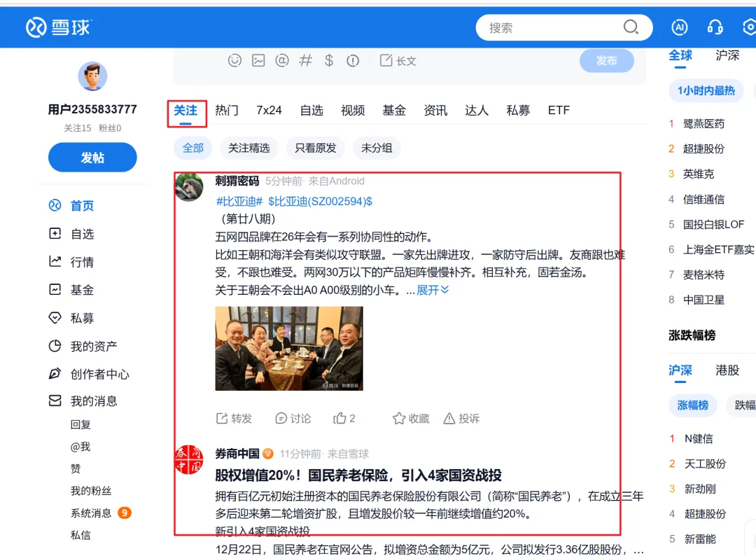Open 创作者中心 in the sidebar
The height and width of the screenshot is (556, 756).
(x=89, y=374)
